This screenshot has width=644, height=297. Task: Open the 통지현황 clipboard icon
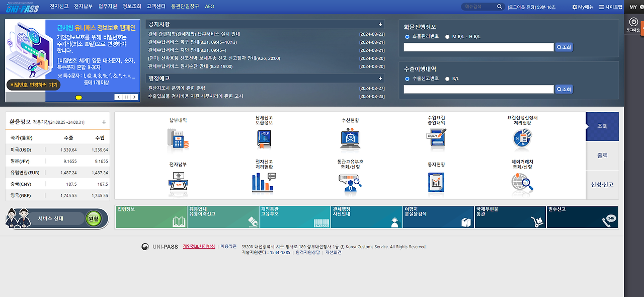tap(436, 183)
